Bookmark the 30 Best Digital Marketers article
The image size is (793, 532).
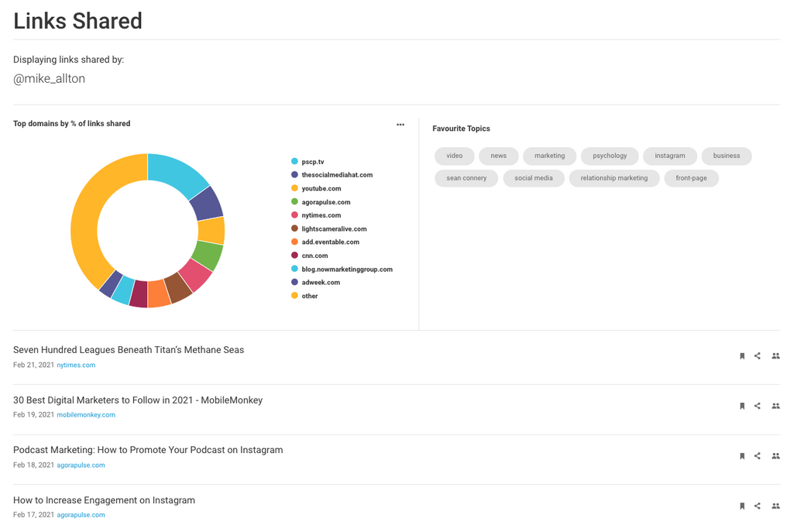click(742, 406)
